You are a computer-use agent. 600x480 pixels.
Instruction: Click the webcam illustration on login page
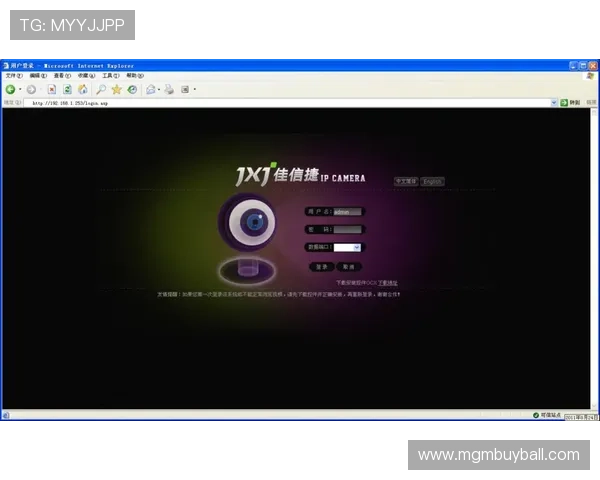click(247, 239)
